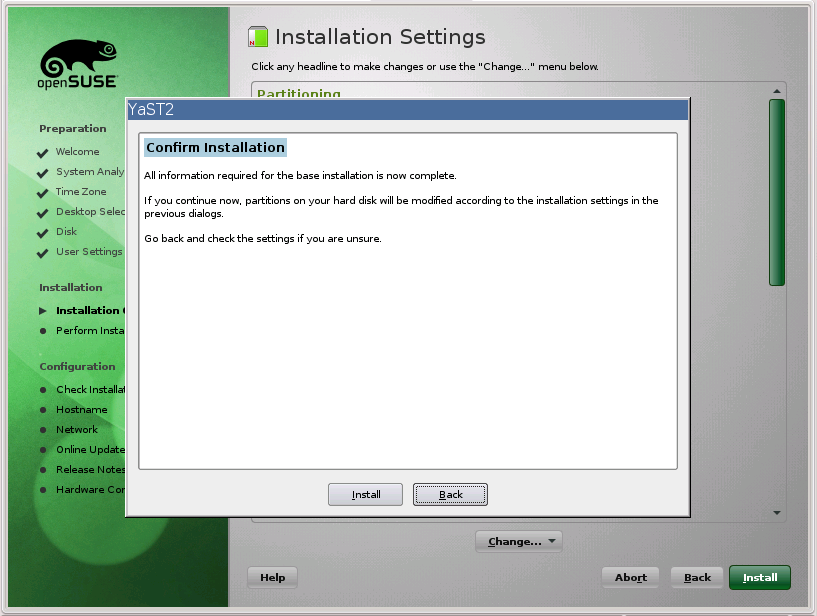Image resolution: width=817 pixels, height=616 pixels.
Task: Click the Disk step checkmark
Action: [43, 233]
